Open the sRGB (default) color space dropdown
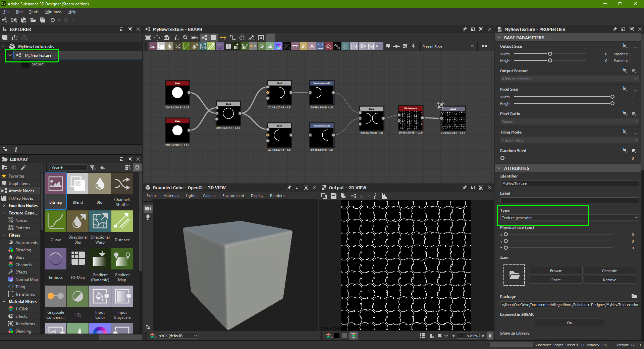 [x=178, y=336]
